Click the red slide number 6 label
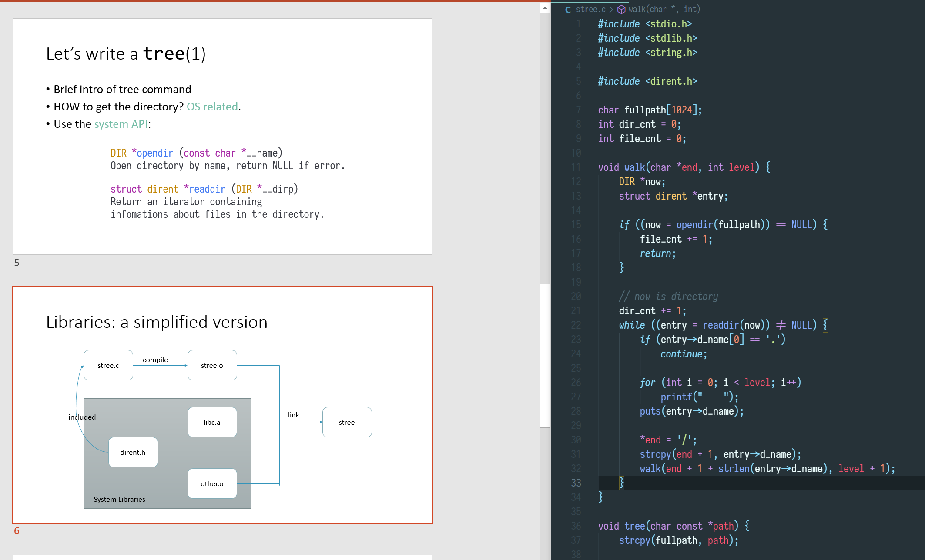Screen dimensions: 925x560 pyautogui.click(x=17, y=531)
